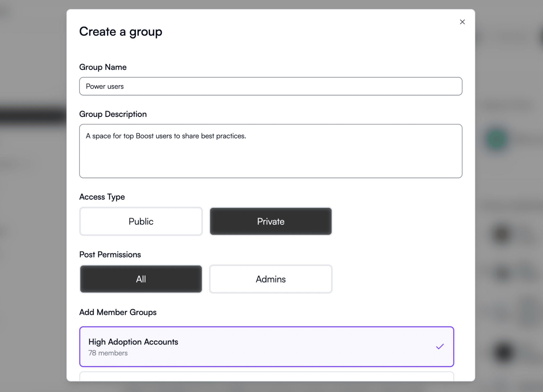Select Private access type
The image size is (543, 392).
[x=270, y=221]
